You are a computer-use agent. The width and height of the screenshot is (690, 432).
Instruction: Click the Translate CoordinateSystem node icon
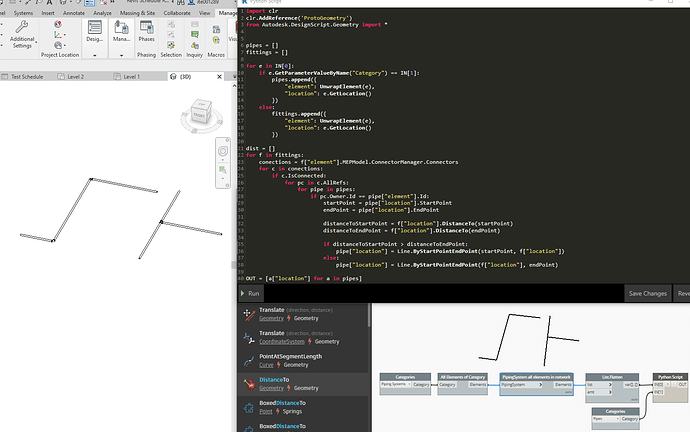coord(249,338)
